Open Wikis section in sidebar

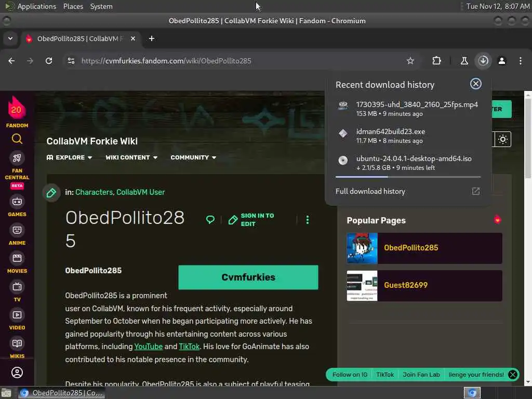[x=17, y=348]
